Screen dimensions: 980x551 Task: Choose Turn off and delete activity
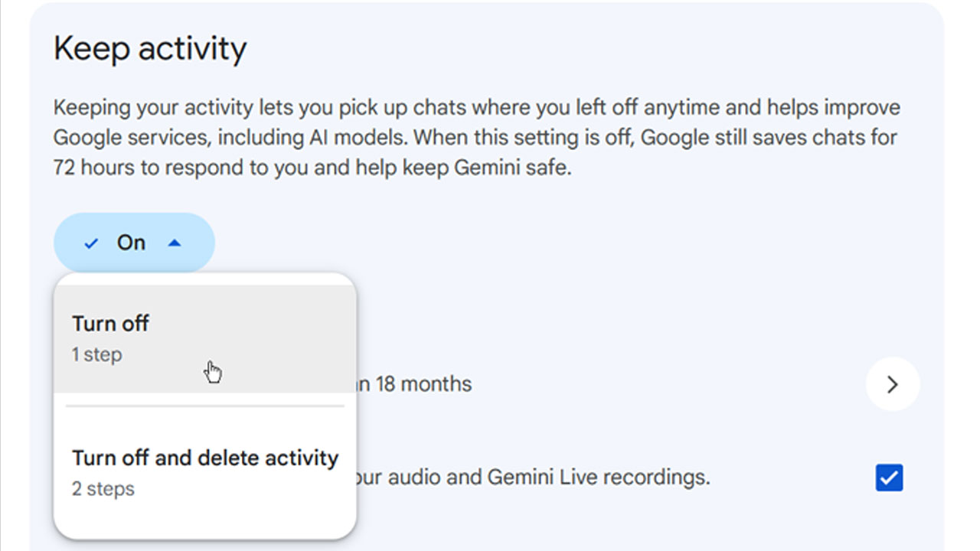click(x=204, y=472)
